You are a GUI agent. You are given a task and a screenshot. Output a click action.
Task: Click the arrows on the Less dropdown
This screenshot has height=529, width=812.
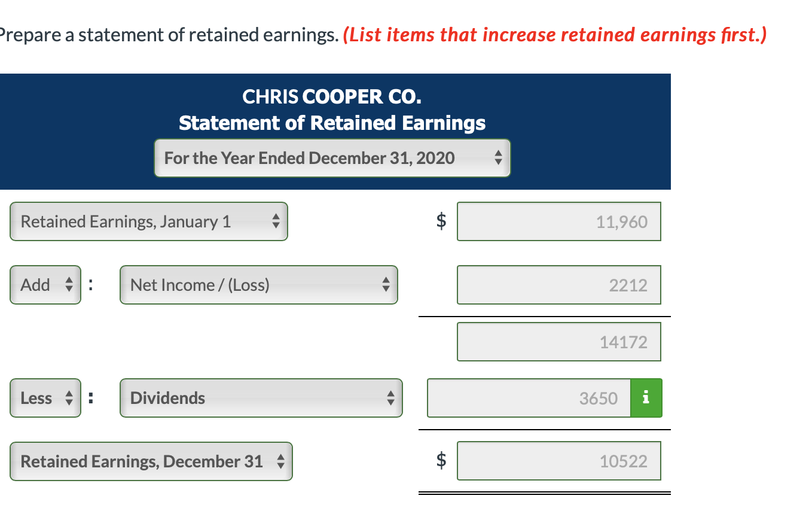(x=69, y=397)
